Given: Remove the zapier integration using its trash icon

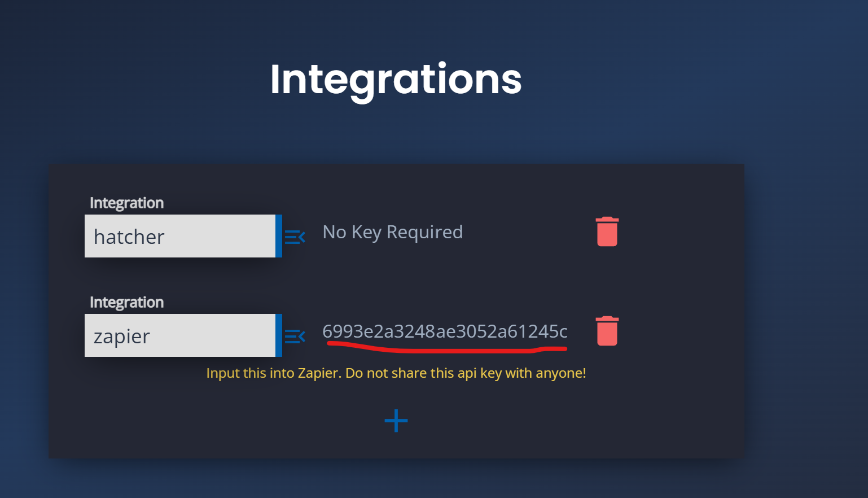Looking at the screenshot, I should click(x=606, y=331).
